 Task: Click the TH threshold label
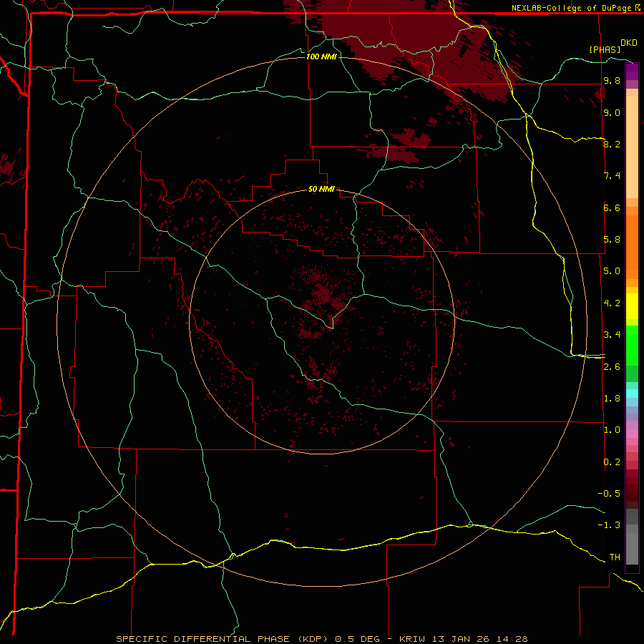(615, 557)
